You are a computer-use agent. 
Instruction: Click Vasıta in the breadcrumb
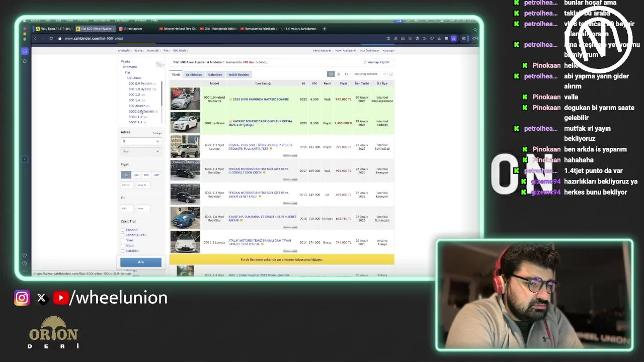click(138, 50)
